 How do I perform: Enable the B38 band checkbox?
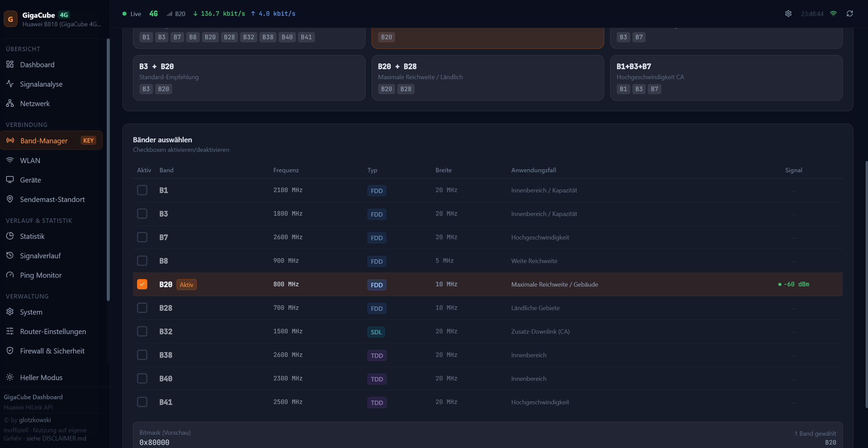coord(142,355)
